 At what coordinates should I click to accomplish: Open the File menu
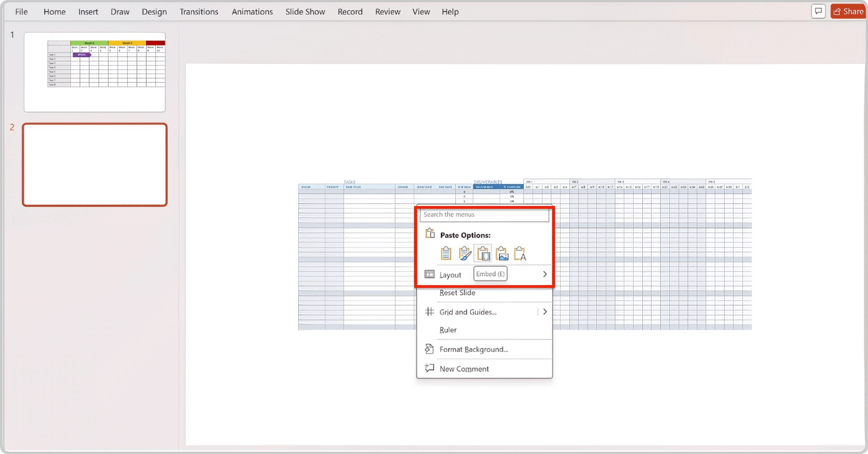(21, 12)
